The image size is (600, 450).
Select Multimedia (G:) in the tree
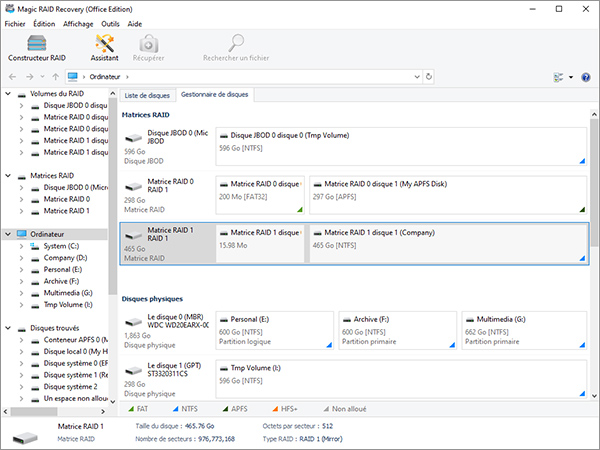tap(68, 293)
